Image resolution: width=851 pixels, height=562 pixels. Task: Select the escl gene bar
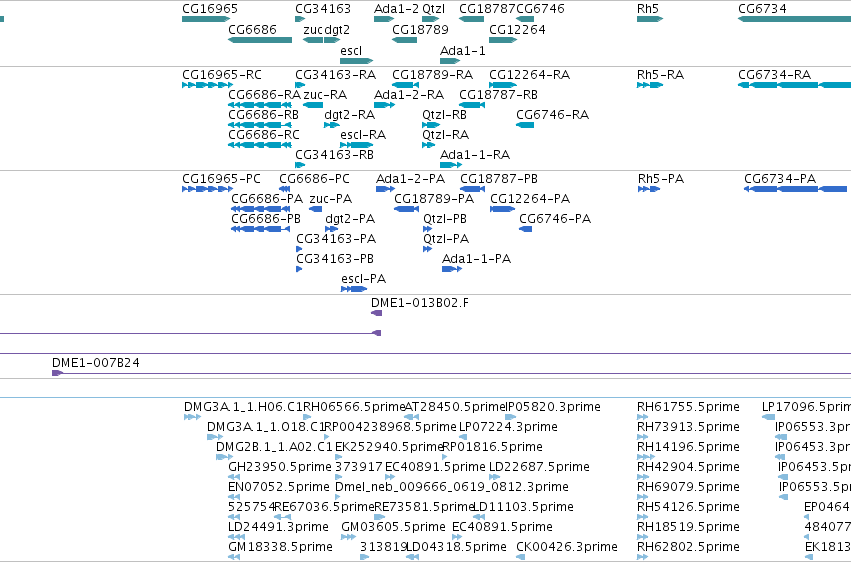coord(357,61)
